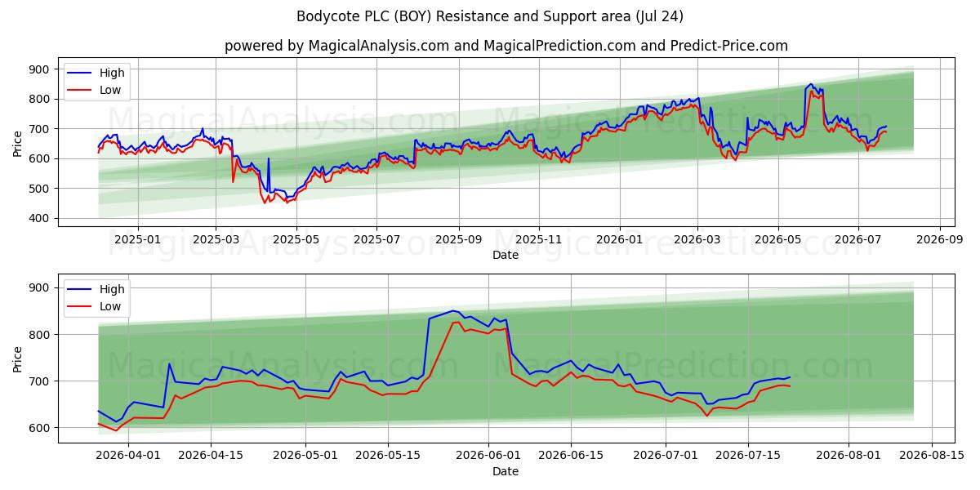The image size is (980, 490).
Task: Click the '2026-05' date label on the upper chart
Action: pyautogui.click(x=777, y=239)
